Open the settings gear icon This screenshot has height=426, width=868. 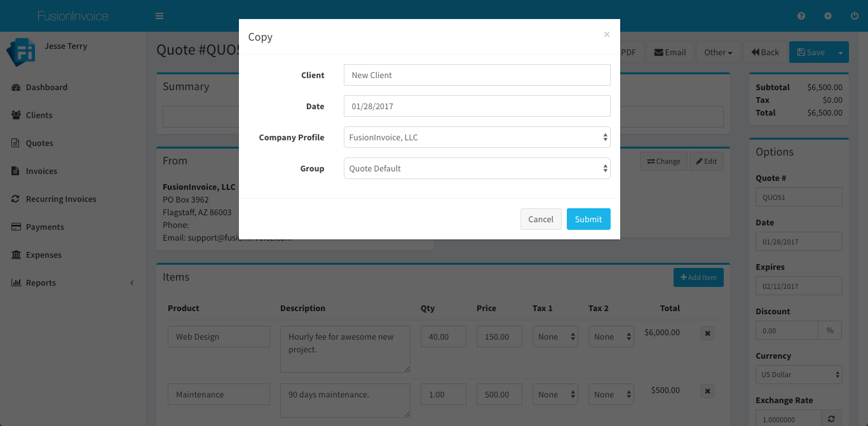[x=828, y=16]
